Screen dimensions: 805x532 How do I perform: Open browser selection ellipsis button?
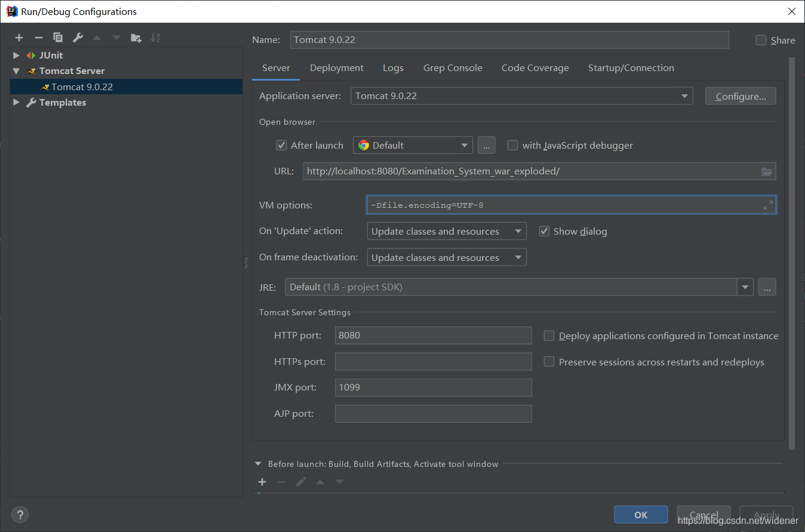click(x=487, y=145)
